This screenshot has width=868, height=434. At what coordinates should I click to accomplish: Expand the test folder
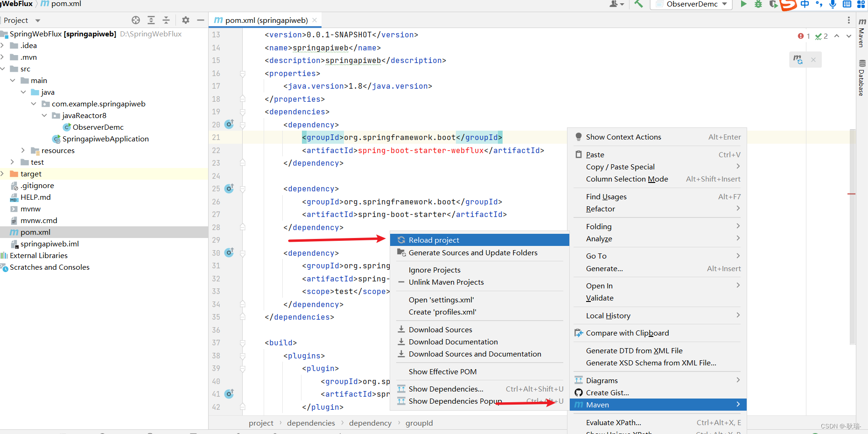click(x=13, y=162)
